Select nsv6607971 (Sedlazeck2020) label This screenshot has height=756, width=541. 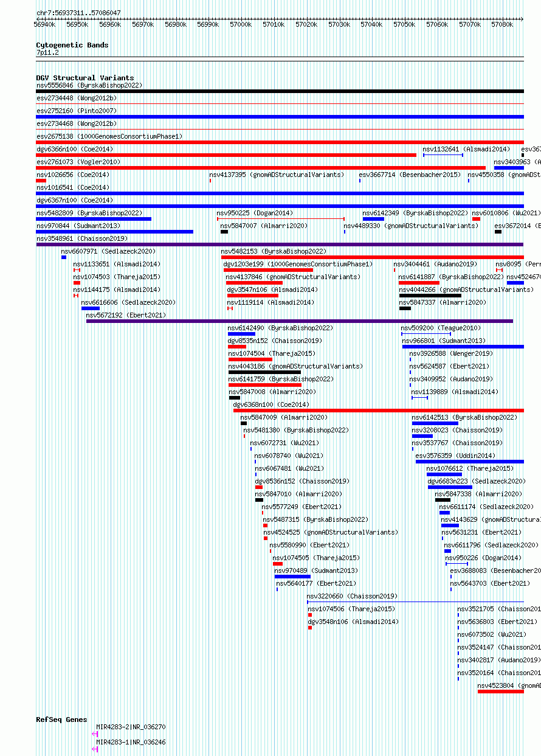click(x=108, y=251)
